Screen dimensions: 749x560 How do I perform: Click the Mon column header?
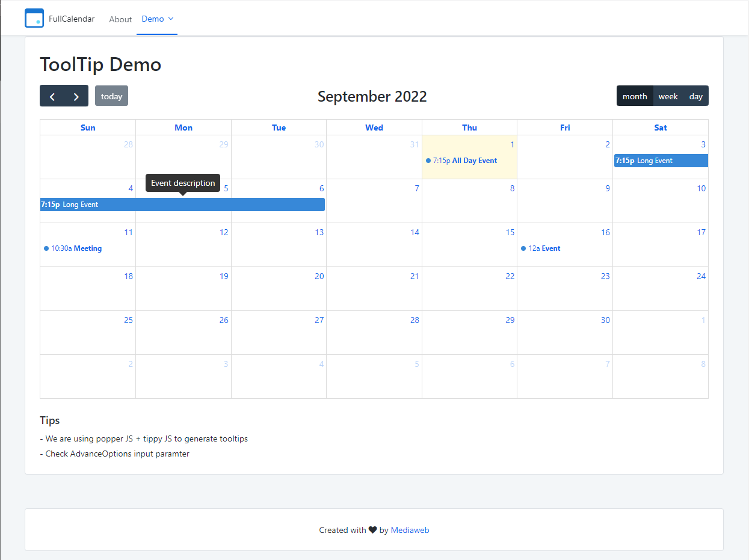click(x=183, y=128)
